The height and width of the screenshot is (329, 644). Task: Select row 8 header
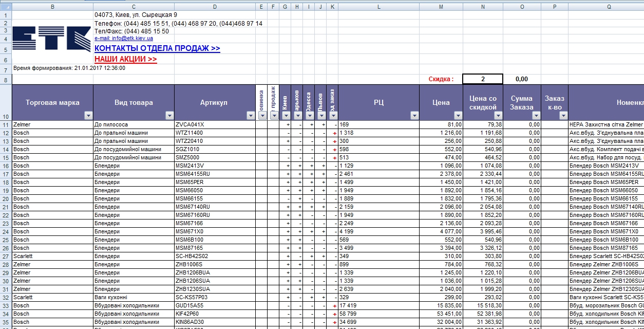click(x=6, y=80)
